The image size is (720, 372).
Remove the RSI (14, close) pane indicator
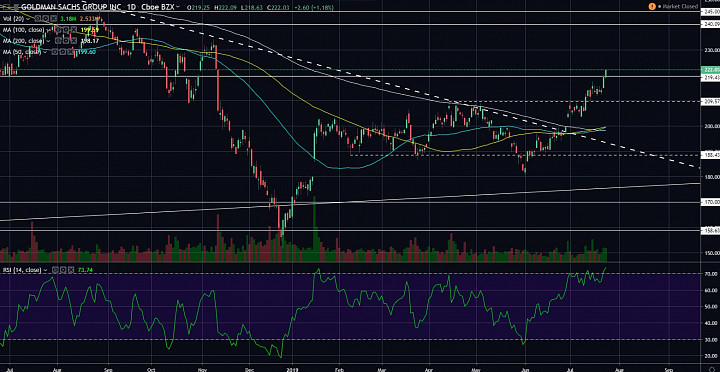(70, 270)
